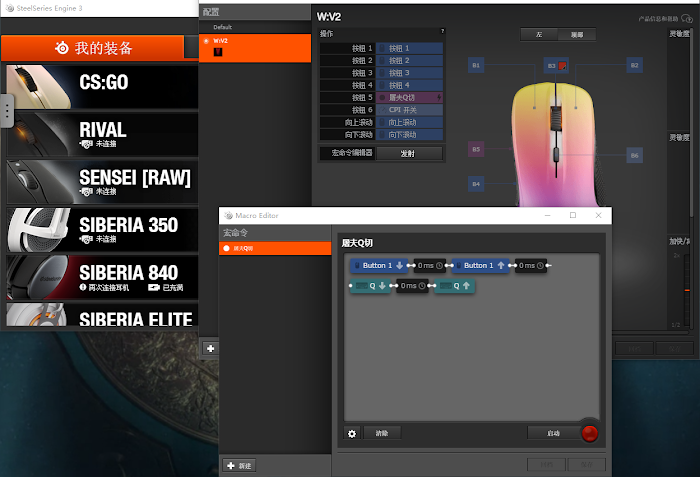Image resolution: width=700 pixels, height=477 pixels.
Task: Select the Q key press-down block
Action: click(370, 286)
